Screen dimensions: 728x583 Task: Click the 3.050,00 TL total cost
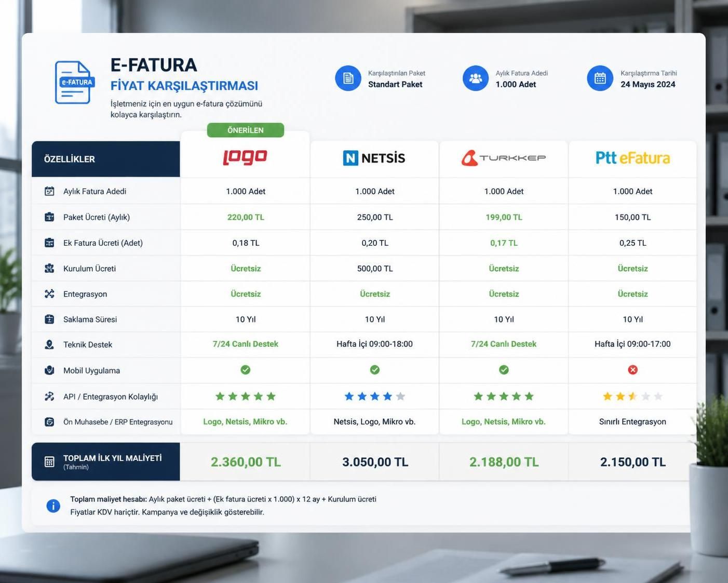click(375, 462)
